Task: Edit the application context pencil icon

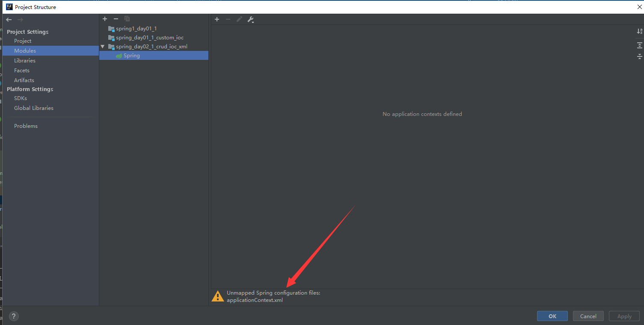Action: pyautogui.click(x=239, y=19)
